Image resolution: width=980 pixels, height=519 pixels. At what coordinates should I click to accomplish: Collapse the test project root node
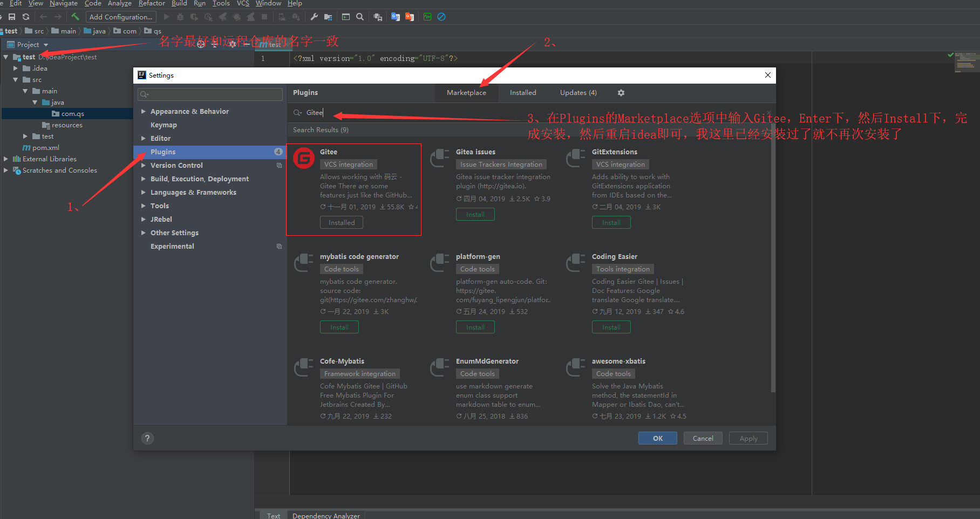point(6,57)
